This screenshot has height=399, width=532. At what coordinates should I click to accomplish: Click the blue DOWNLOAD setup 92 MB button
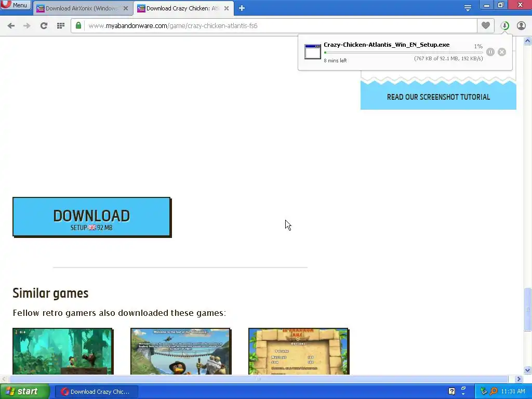(92, 217)
